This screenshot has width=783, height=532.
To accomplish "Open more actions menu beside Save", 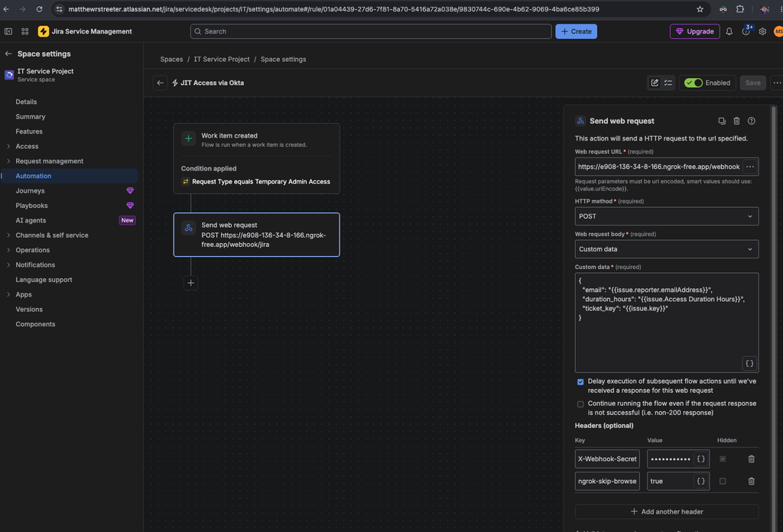I will 777,83.
